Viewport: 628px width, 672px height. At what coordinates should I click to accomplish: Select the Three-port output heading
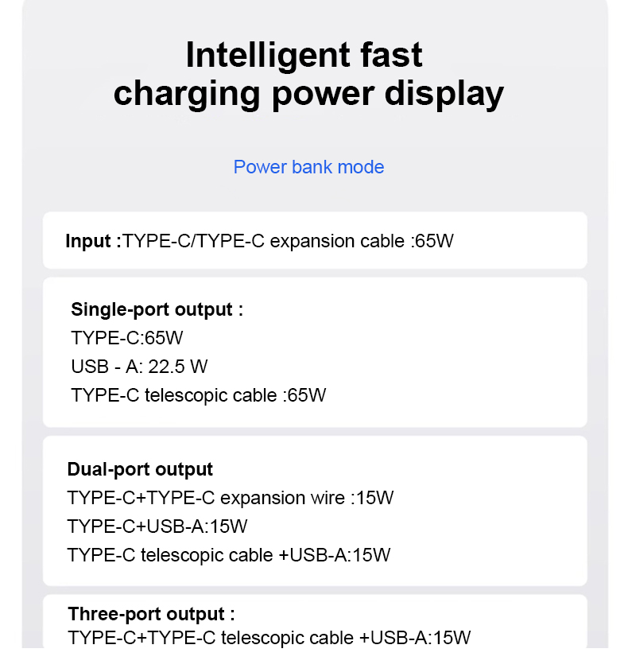[x=151, y=614]
